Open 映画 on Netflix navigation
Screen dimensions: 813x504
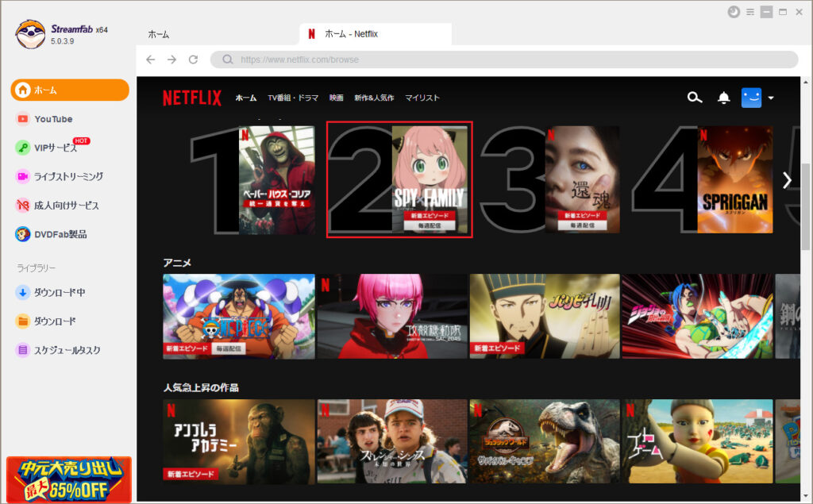(337, 98)
